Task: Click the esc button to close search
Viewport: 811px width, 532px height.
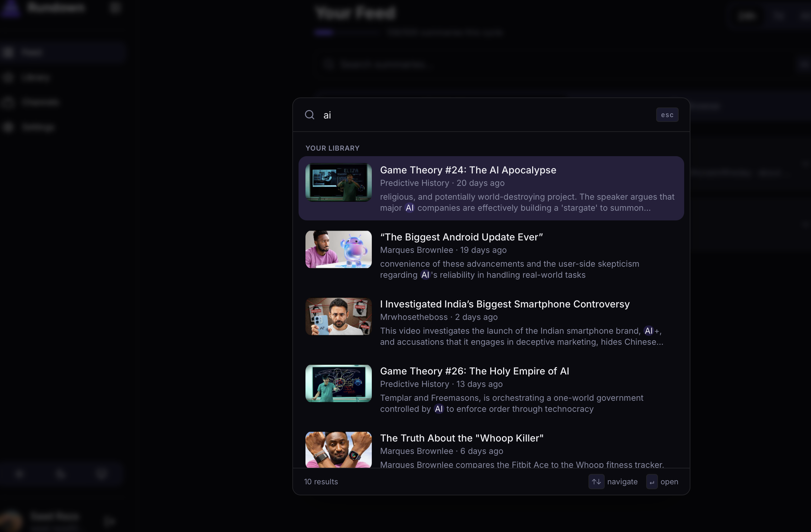Action: tap(667, 115)
